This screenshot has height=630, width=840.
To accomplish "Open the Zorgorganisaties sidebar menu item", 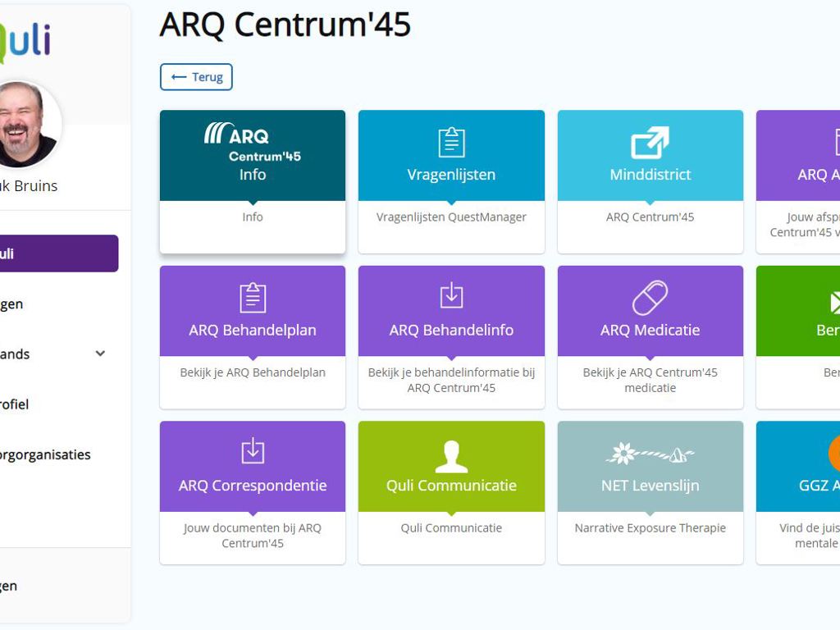I will pos(45,454).
